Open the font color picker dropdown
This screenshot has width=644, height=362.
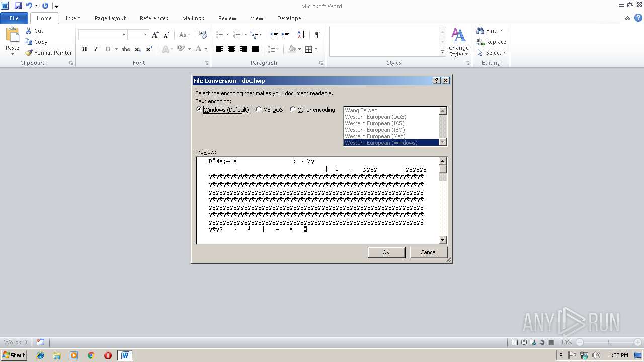[206, 49]
